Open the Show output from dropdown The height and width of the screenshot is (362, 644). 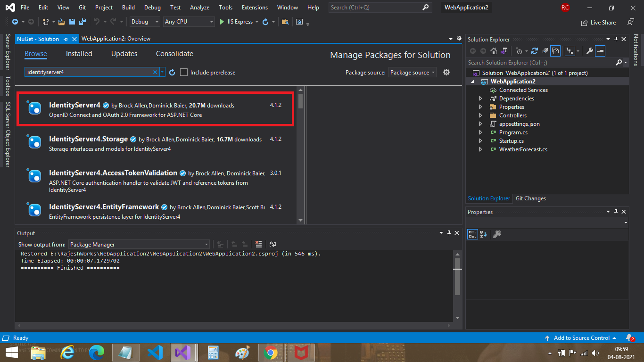click(x=139, y=244)
